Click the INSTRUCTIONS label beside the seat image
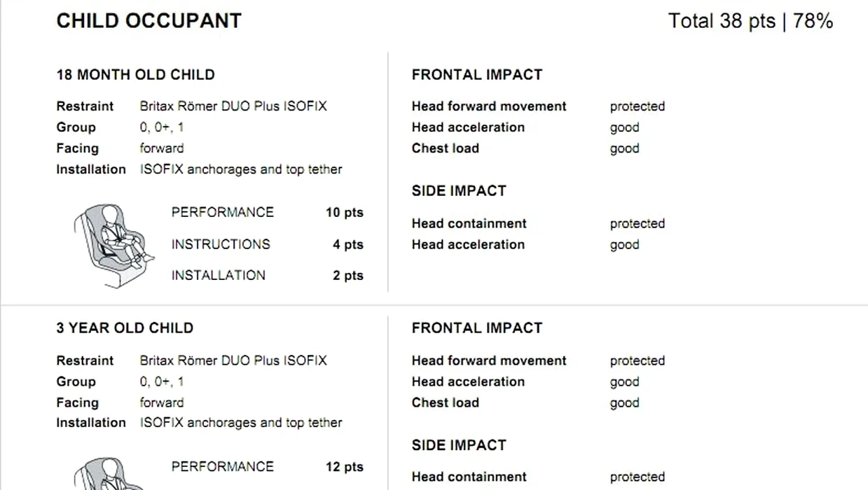Image resolution: width=868 pixels, height=490 pixels. coord(221,244)
